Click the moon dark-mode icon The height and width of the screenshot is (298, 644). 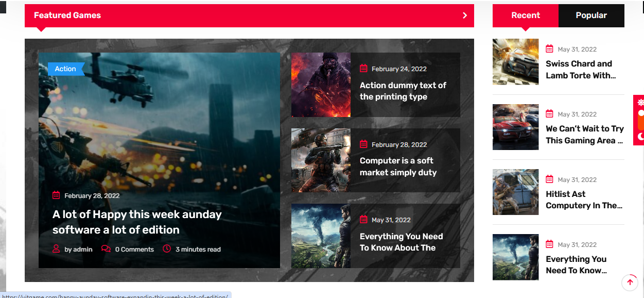pyautogui.click(x=640, y=137)
